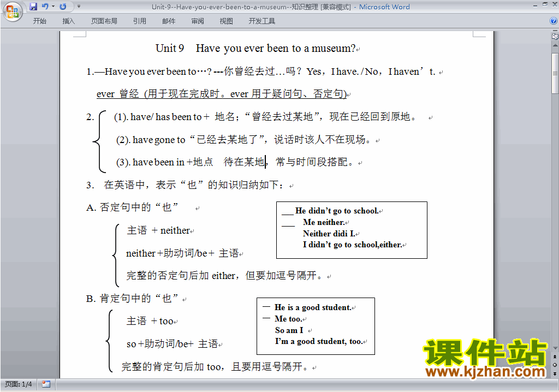Click the text 'so+助动词/be+ 主语'
This screenshot has width=559, height=392.
click(x=172, y=344)
